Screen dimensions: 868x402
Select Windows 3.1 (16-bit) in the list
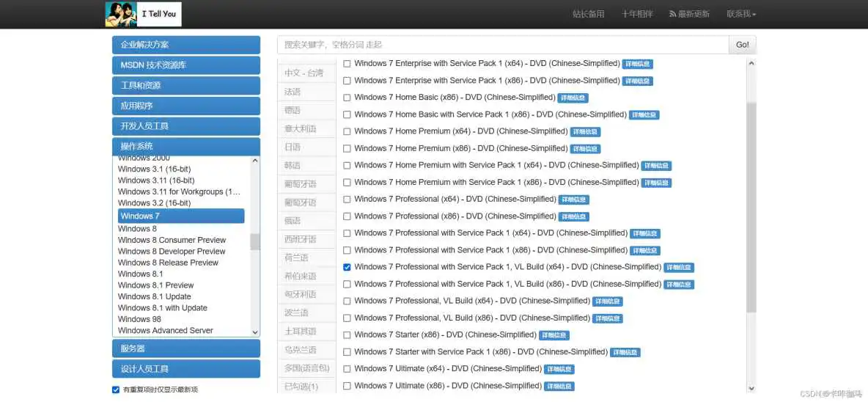(x=155, y=169)
